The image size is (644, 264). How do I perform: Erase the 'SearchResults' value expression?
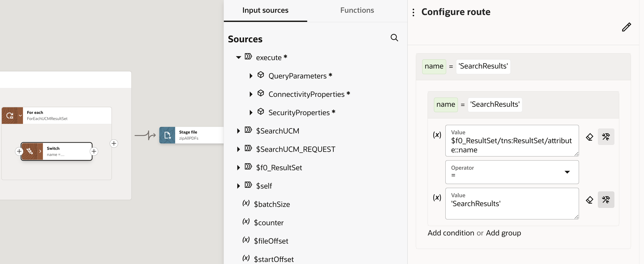[590, 200]
